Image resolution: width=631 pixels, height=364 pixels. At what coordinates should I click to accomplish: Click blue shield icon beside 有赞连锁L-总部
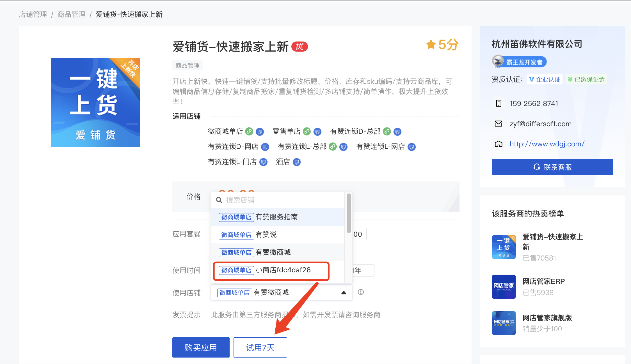[x=343, y=147]
